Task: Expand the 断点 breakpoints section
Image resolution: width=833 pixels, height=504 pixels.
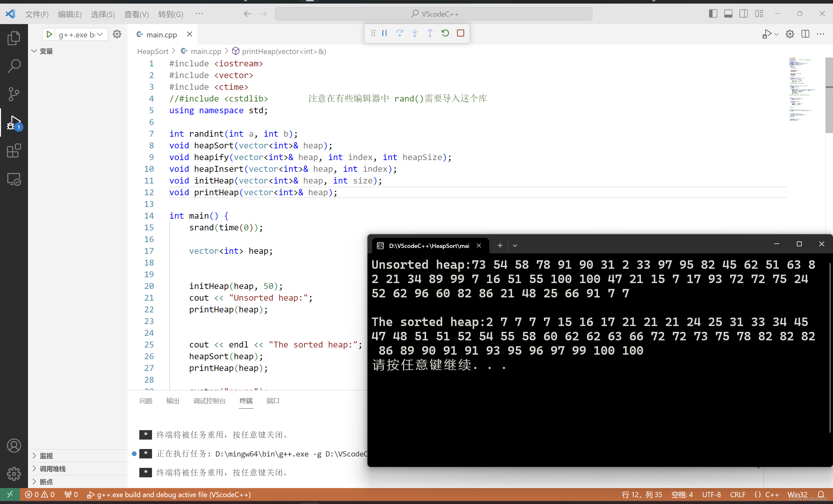Action: pyautogui.click(x=46, y=481)
